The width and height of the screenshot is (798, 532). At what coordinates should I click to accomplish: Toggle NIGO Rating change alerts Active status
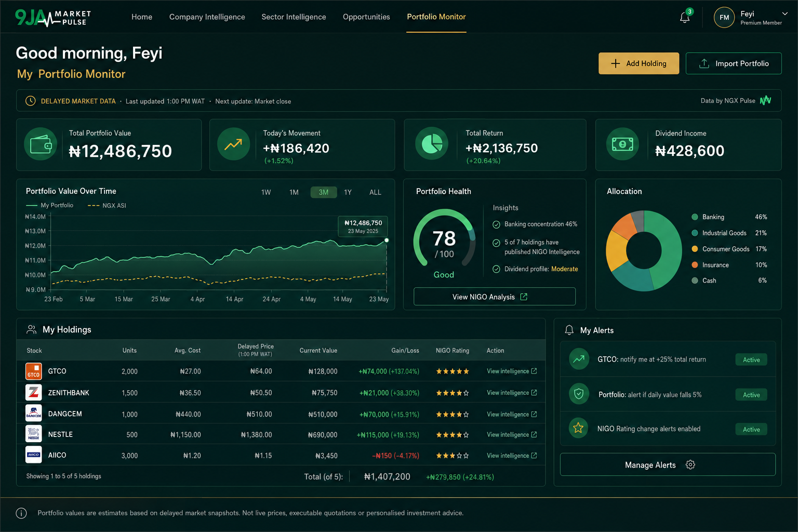click(x=751, y=429)
